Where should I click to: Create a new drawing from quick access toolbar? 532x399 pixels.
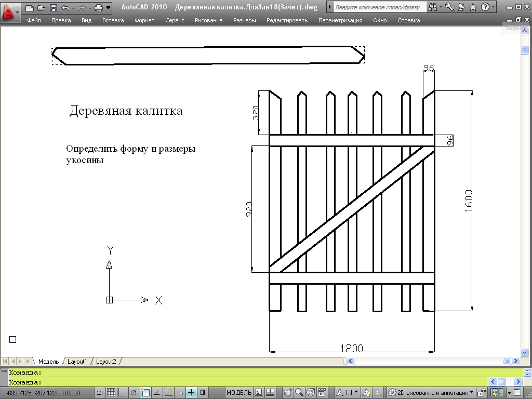[x=30, y=7]
